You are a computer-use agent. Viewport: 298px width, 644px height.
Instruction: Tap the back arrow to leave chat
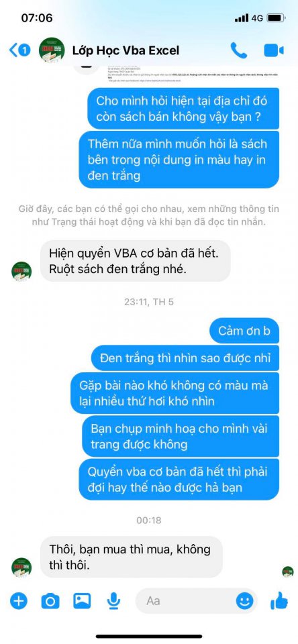pyautogui.click(x=13, y=50)
